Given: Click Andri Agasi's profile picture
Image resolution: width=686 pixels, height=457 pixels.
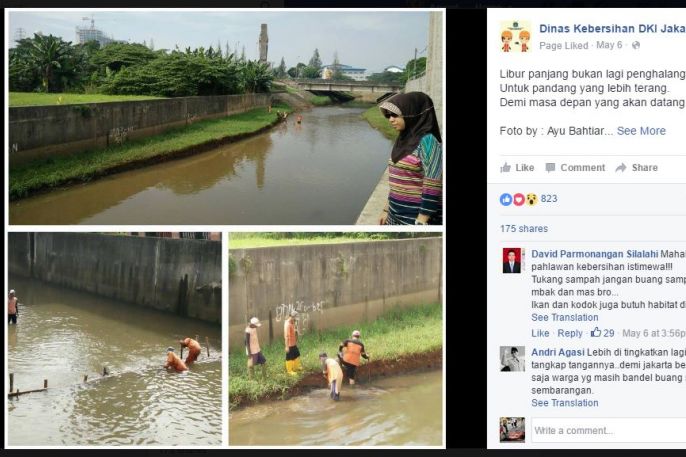Looking at the screenshot, I should 512,359.
